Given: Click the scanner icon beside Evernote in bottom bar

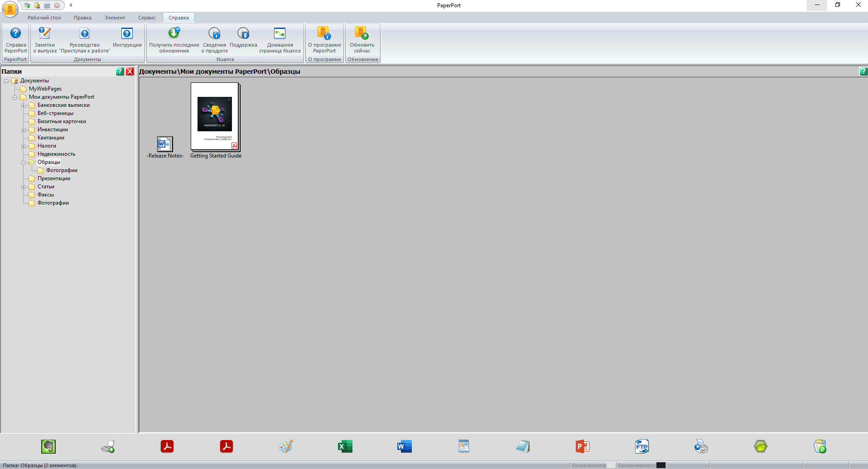Looking at the screenshot, I should [x=108, y=447].
